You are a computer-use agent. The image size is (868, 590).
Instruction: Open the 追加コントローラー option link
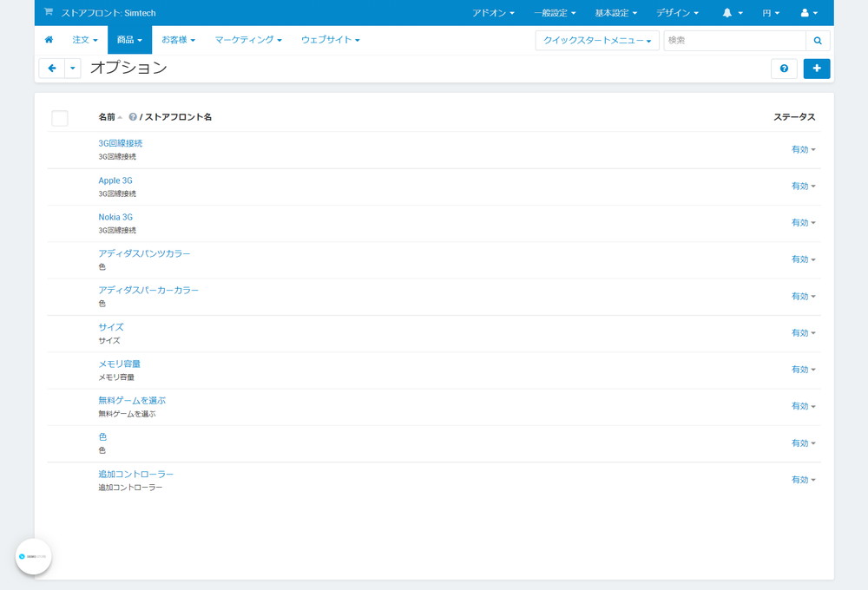135,475
